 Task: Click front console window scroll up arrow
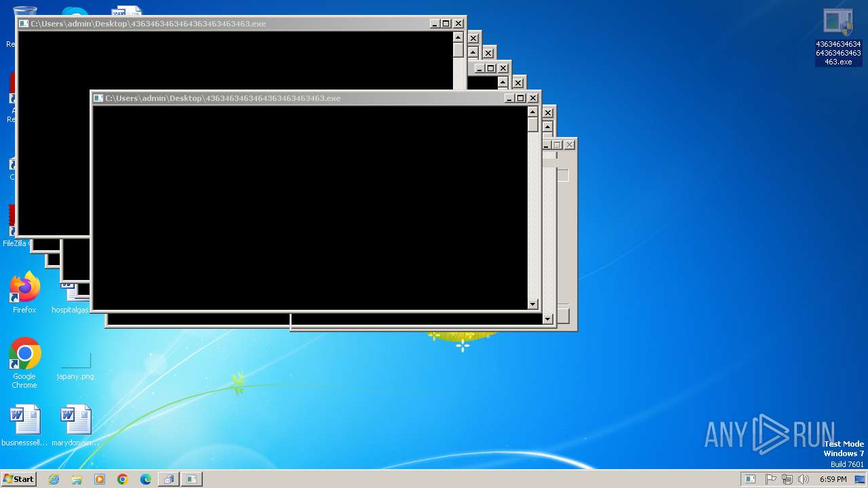click(532, 112)
